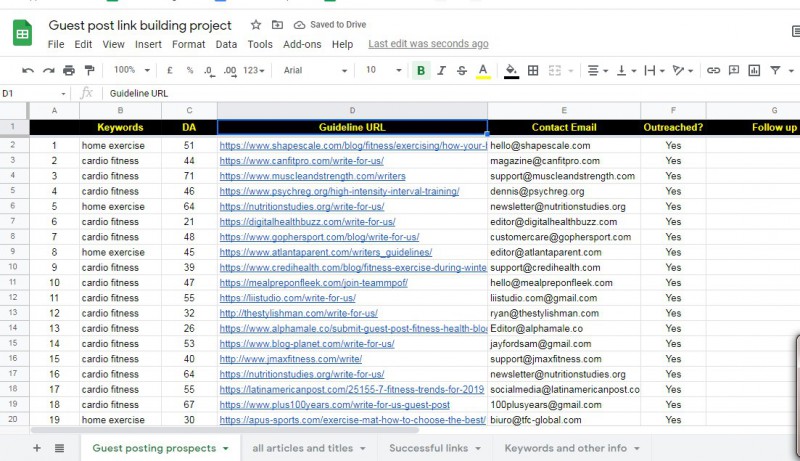This screenshot has width=800, height=461.
Task: Toggle strikethrough formatting
Action: point(462,70)
